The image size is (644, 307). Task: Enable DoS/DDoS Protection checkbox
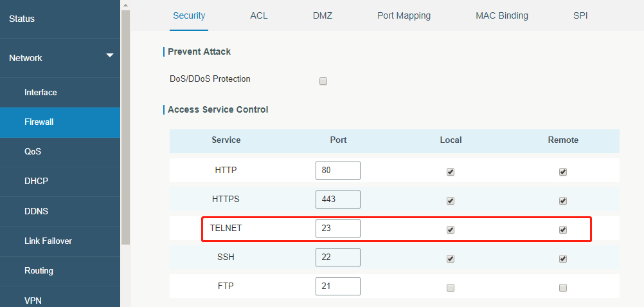[x=323, y=81]
